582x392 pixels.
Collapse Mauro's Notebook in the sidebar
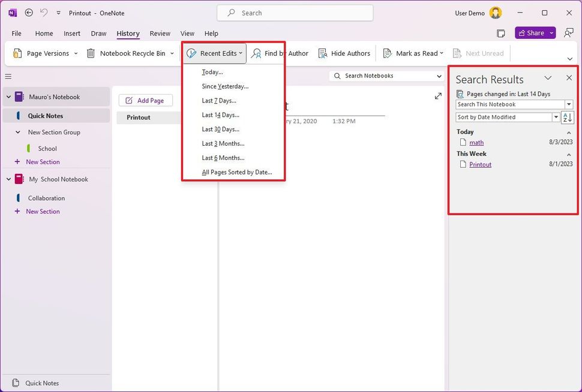pos(7,97)
